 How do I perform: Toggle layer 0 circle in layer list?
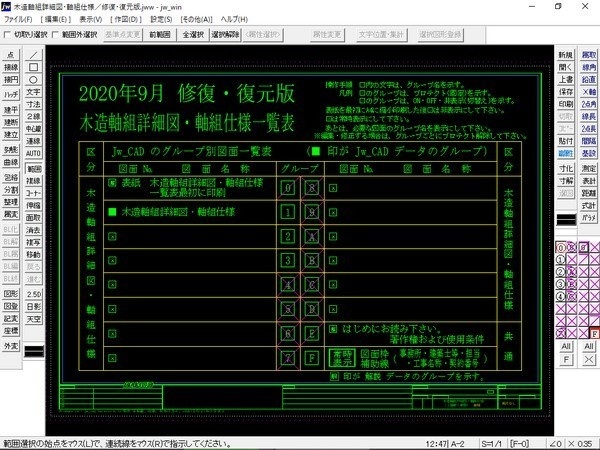click(560, 248)
